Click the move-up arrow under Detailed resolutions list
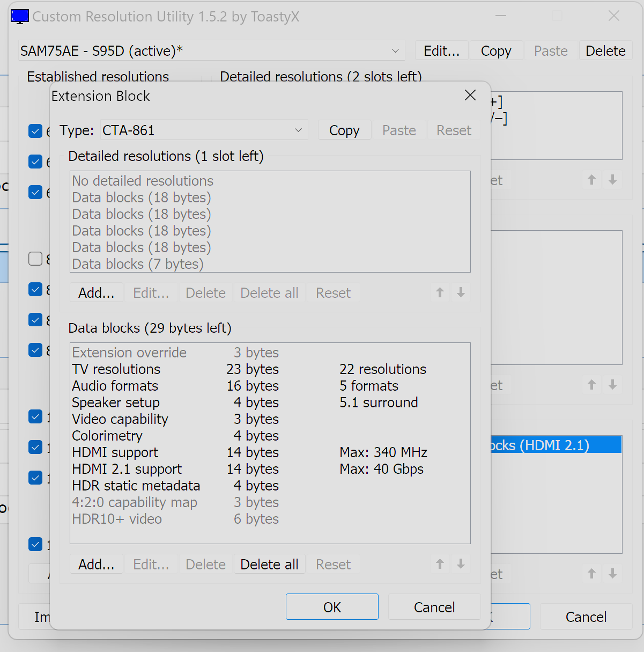The width and height of the screenshot is (644, 652). (x=440, y=292)
